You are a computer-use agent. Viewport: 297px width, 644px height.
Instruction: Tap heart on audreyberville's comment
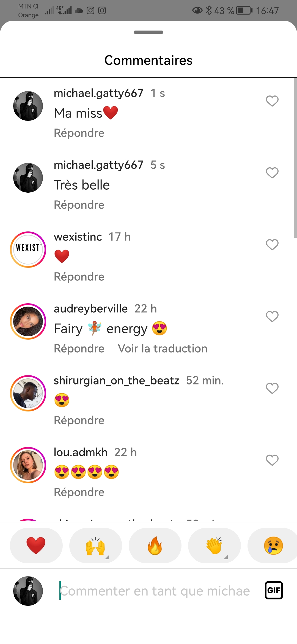tap(272, 316)
